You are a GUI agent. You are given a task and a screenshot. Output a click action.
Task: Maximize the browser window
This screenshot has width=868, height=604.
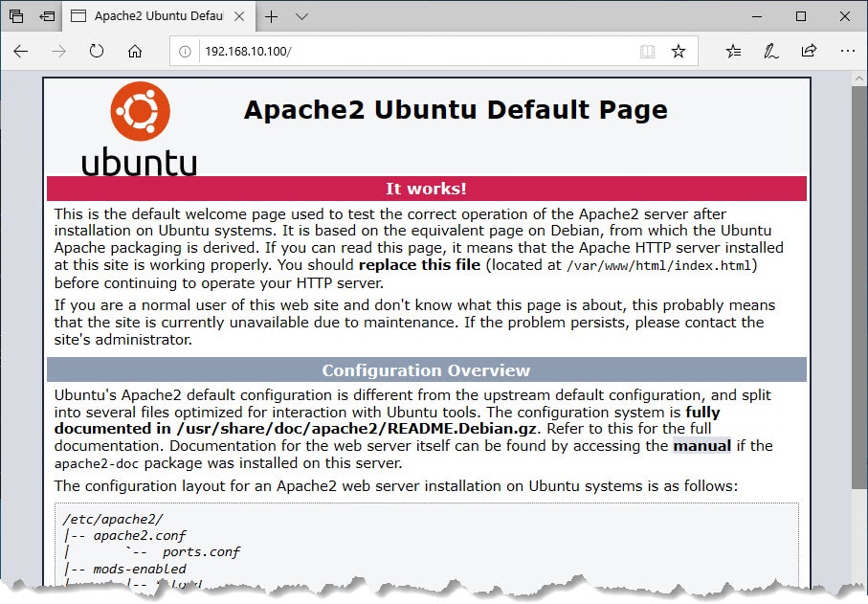point(800,16)
